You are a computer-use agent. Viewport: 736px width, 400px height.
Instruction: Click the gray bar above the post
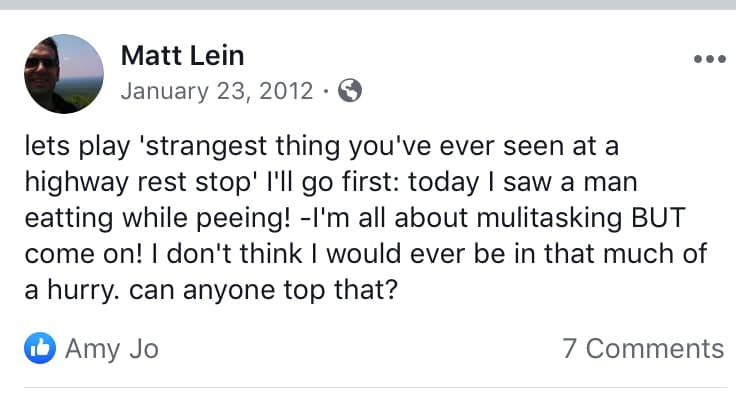(x=368, y=5)
